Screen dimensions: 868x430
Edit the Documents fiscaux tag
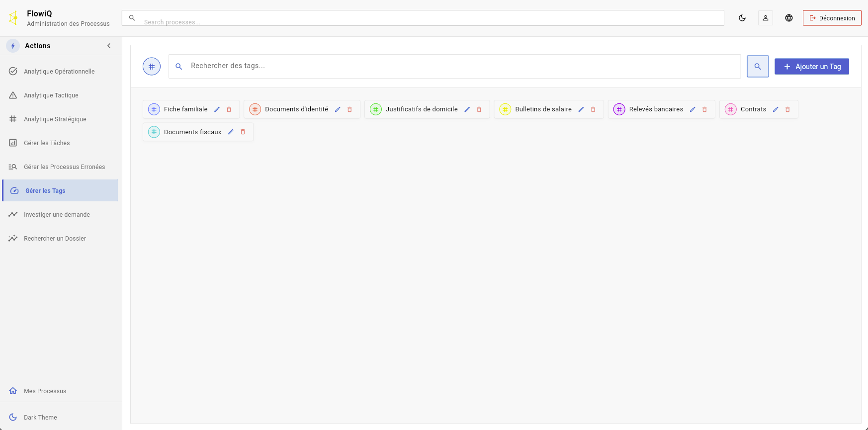pos(231,132)
